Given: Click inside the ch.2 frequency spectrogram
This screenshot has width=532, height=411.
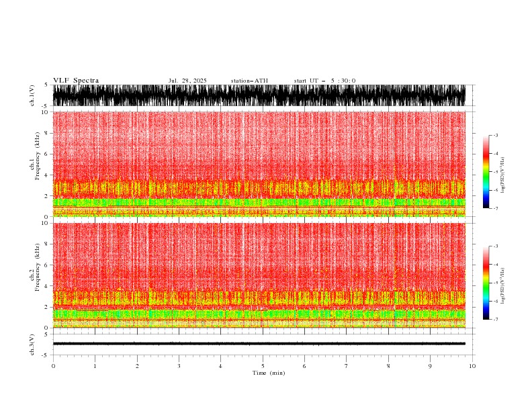Looking at the screenshot, I should pyautogui.click(x=259, y=275).
